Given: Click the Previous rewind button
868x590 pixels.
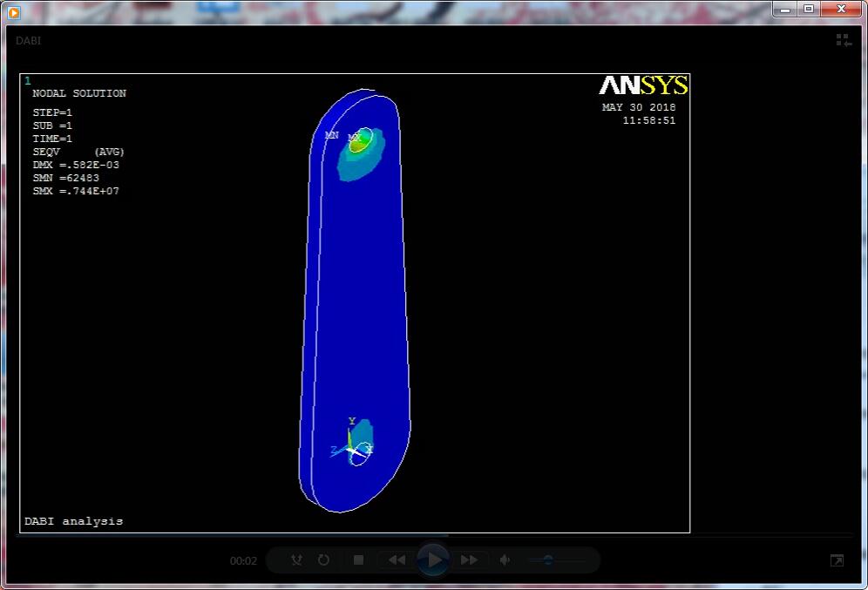Looking at the screenshot, I should 397,560.
